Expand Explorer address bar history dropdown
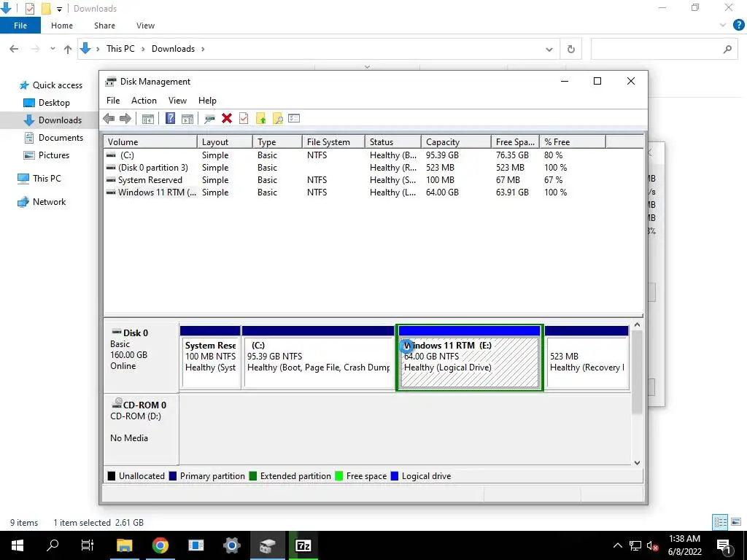Screen dimensions: 747x560 (x=549, y=49)
